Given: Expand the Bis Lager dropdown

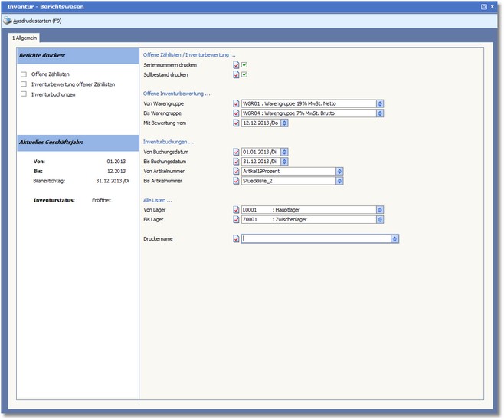Looking at the screenshot, I should click(x=379, y=219).
